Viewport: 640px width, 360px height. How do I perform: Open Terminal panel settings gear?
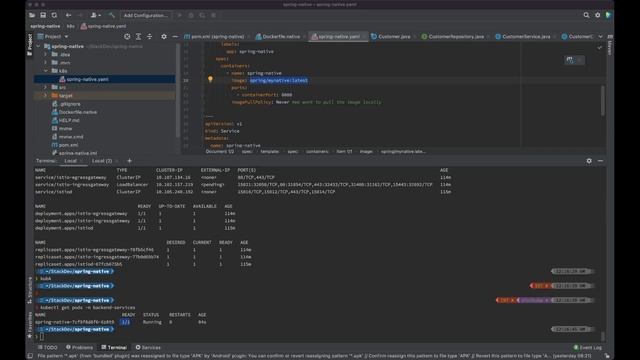pos(589,161)
